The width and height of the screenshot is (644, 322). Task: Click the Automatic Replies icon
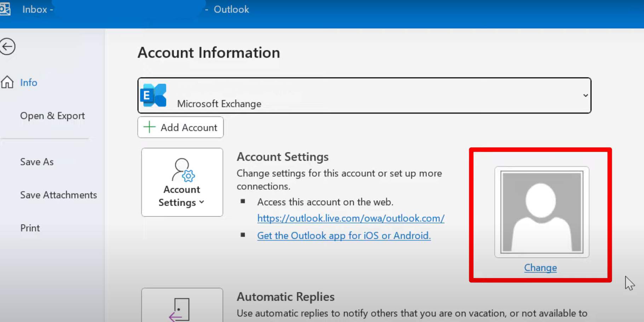(181, 310)
